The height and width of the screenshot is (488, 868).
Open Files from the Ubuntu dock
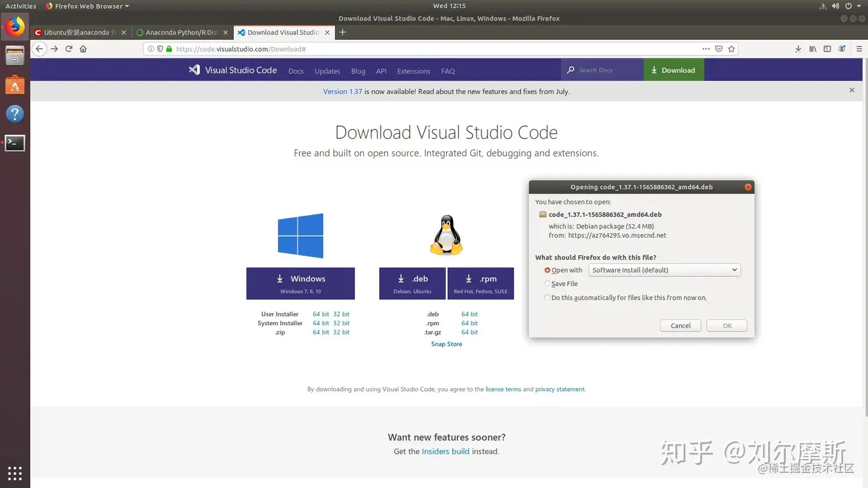15,55
